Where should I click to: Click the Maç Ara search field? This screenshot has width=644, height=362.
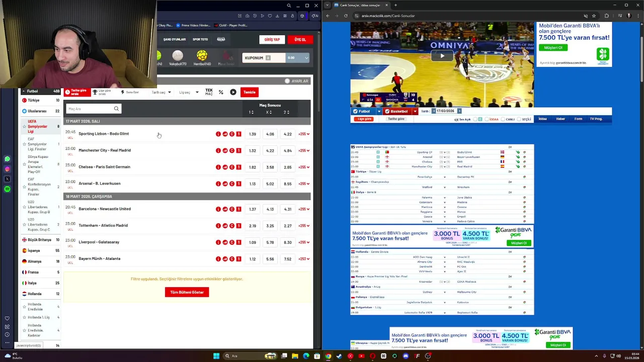pyautogui.click(x=93, y=109)
